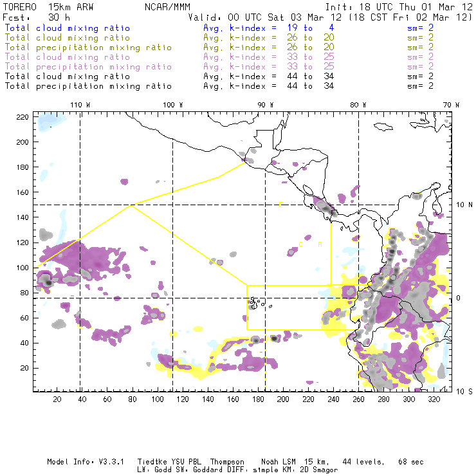
Task: Click the 'Fcst: 30 h' forecast hour text
Action: 36,17
